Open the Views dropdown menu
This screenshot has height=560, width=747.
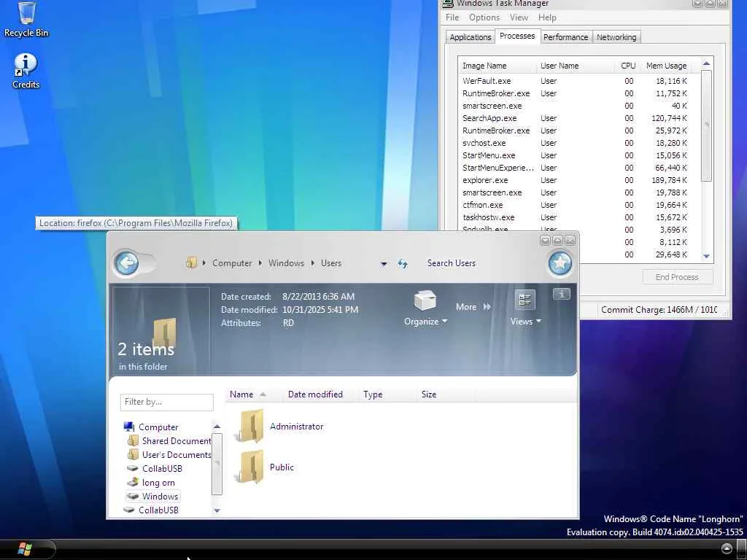(x=526, y=322)
